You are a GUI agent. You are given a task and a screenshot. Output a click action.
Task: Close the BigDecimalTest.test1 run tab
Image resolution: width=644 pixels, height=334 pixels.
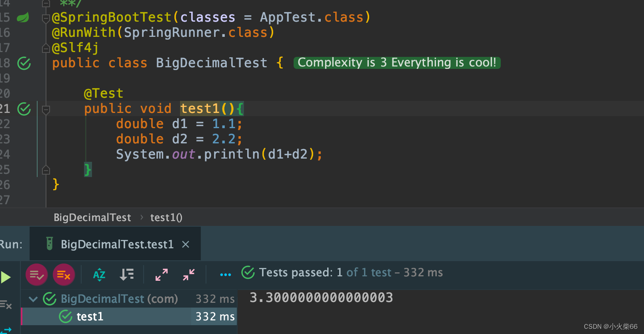[186, 244]
